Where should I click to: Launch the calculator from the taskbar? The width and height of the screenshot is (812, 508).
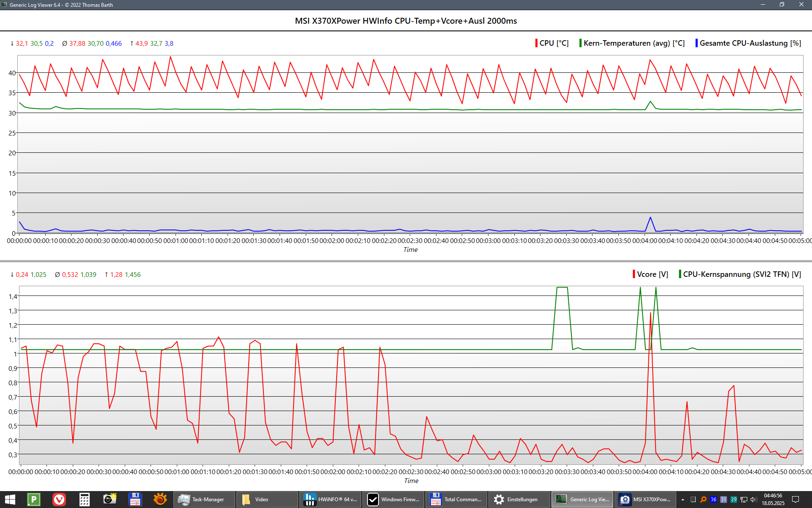pyautogui.click(x=85, y=500)
